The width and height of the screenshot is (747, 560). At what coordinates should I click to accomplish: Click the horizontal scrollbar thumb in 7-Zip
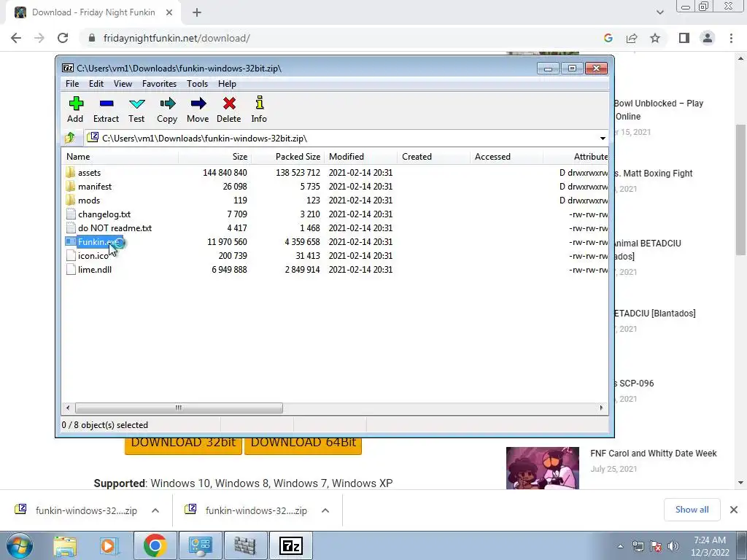coord(179,408)
